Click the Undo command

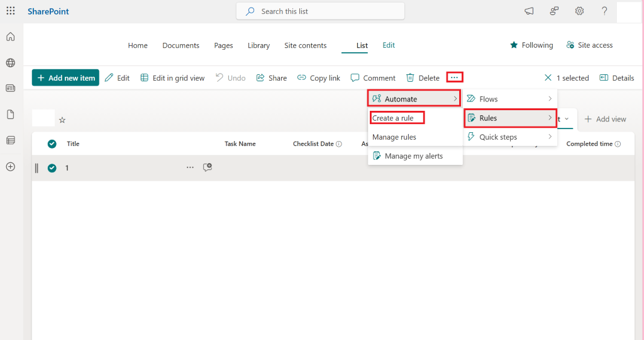point(230,77)
